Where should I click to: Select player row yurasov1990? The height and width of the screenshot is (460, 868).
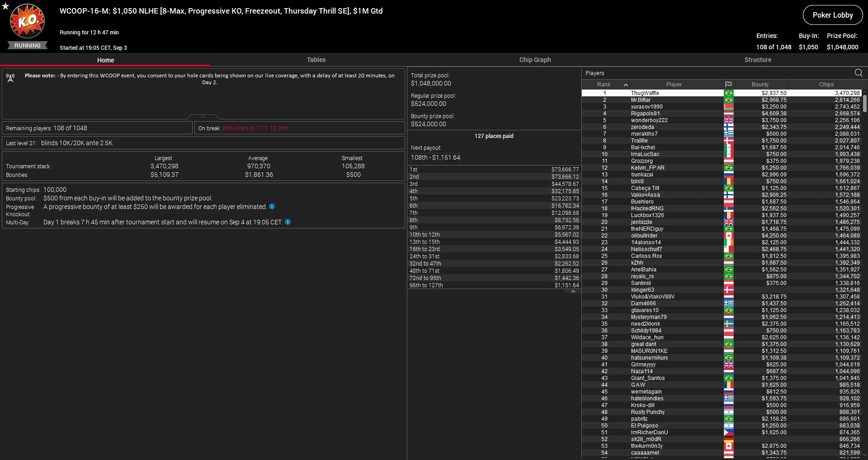click(x=722, y=107)
